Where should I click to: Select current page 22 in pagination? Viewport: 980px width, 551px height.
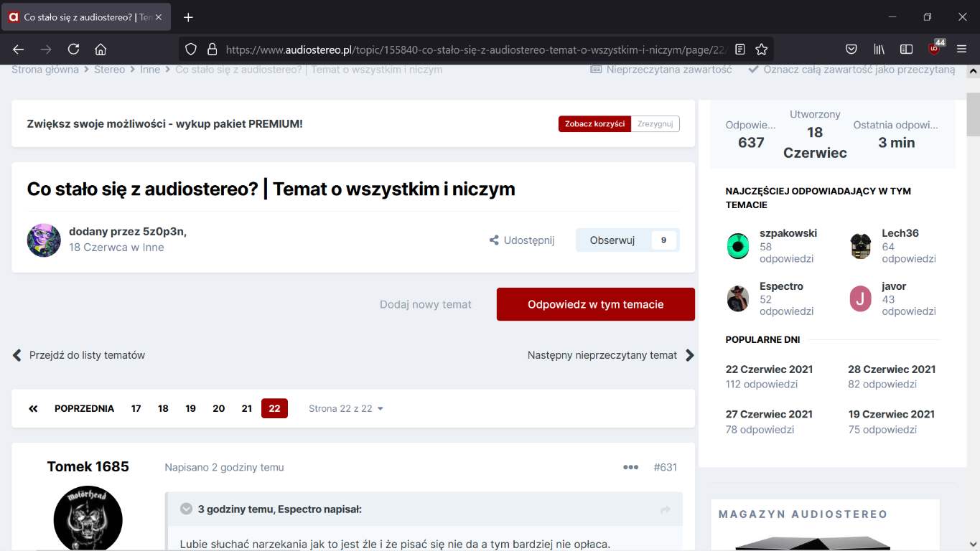274,409
